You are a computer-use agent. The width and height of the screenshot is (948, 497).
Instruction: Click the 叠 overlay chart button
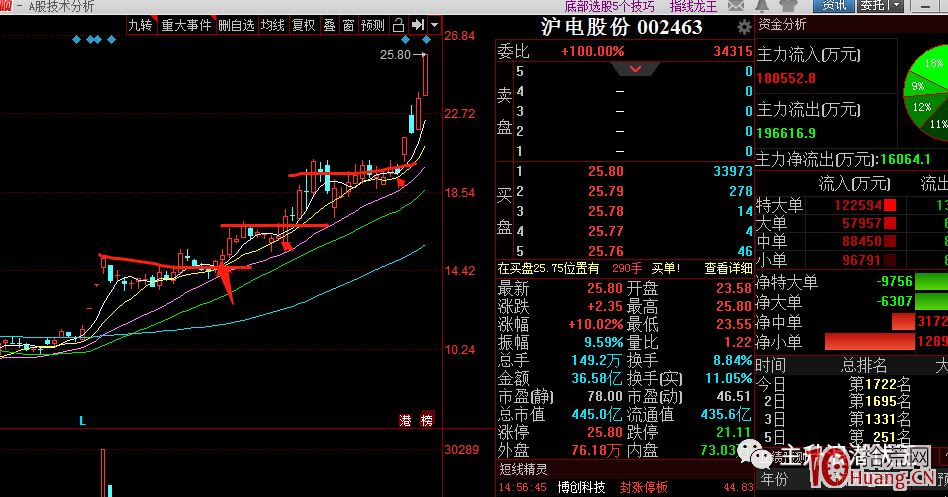click(x=330, y=25)
